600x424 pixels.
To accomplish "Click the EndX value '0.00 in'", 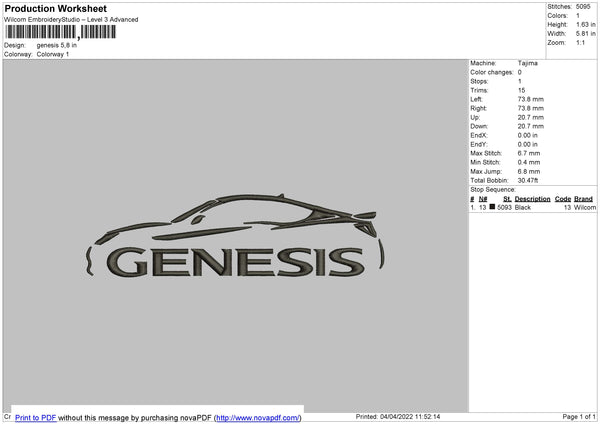I will (x=528, y=135).
